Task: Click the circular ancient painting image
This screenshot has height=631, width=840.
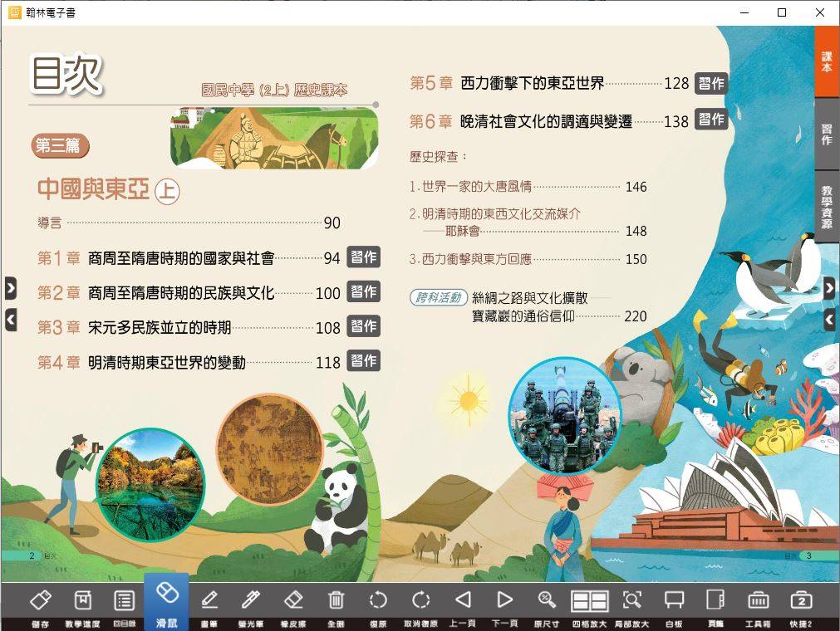Action: [x=270, y=450]
